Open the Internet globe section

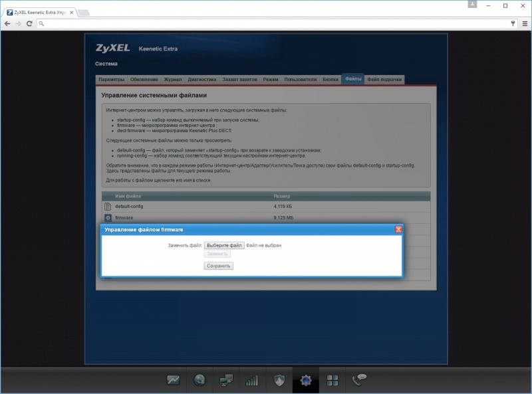click(x=199, y=381)
